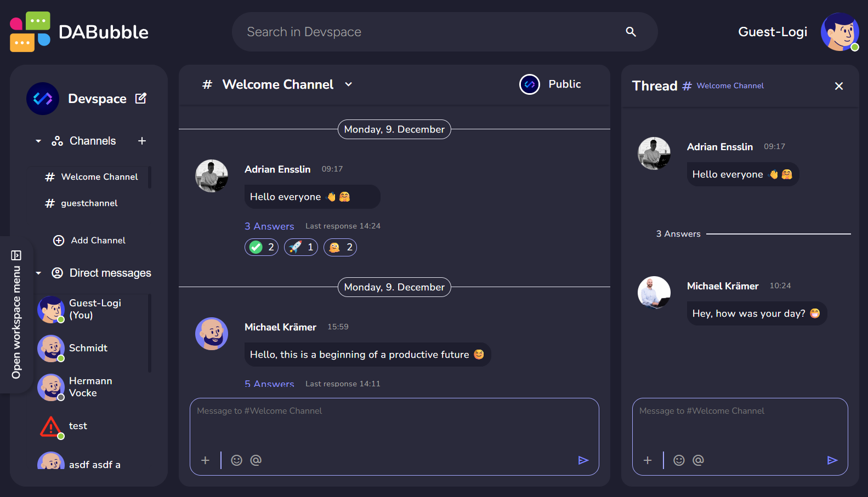Click the edit workspace icon beside Devspace
The height and width of the screenshot is (497, 868).
click(x=141, y=98)
